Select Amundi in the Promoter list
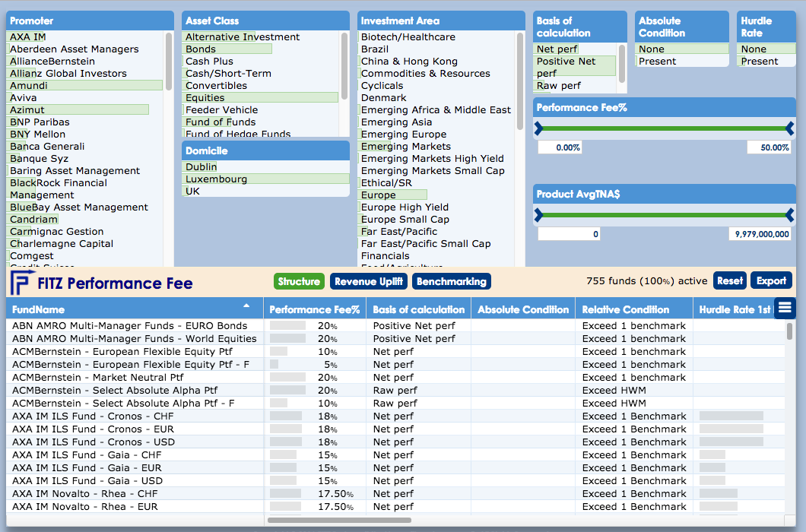 pos(29,86)
